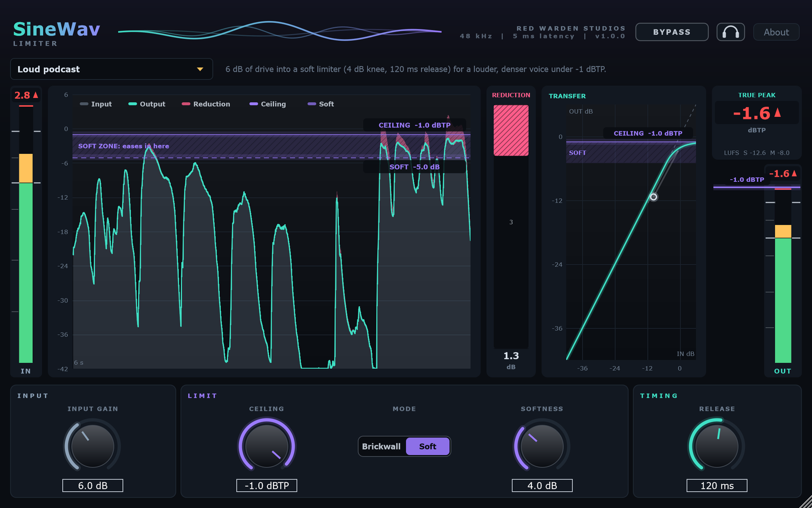
Task: Toggle the Soft zone legend entry
Action: (x=321, y=104)
